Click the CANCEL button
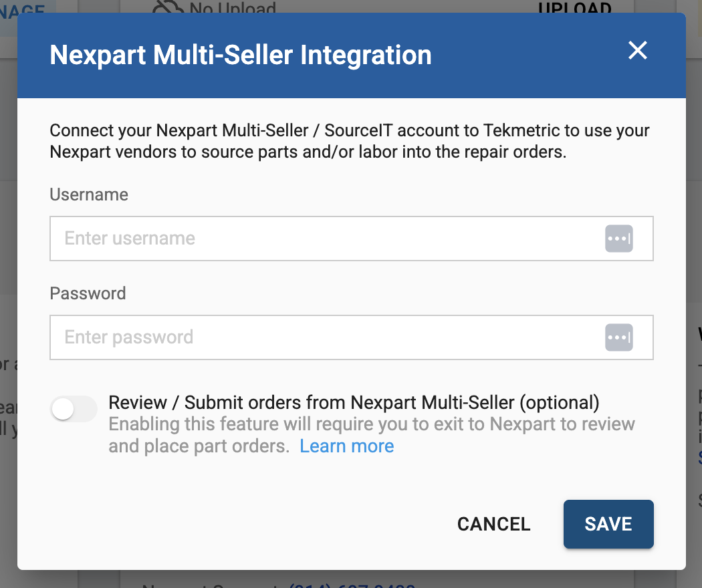702x588 pixels. [494, 524]
